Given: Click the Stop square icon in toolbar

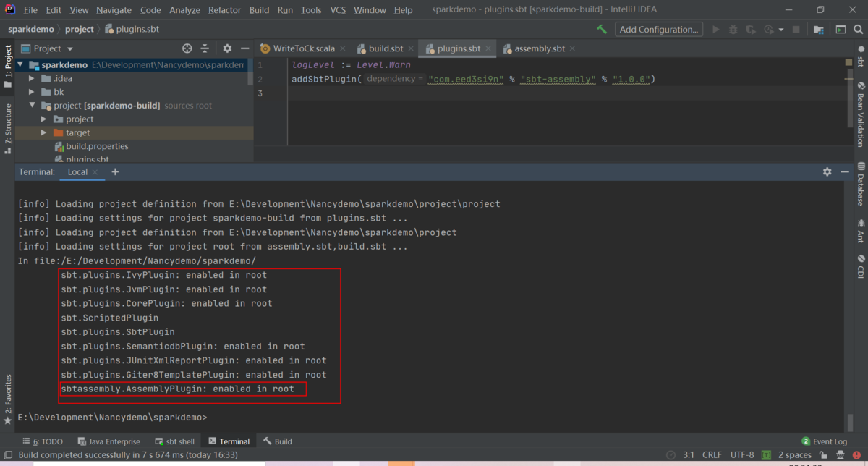Looking at the screenshot, I should (796, 30).
